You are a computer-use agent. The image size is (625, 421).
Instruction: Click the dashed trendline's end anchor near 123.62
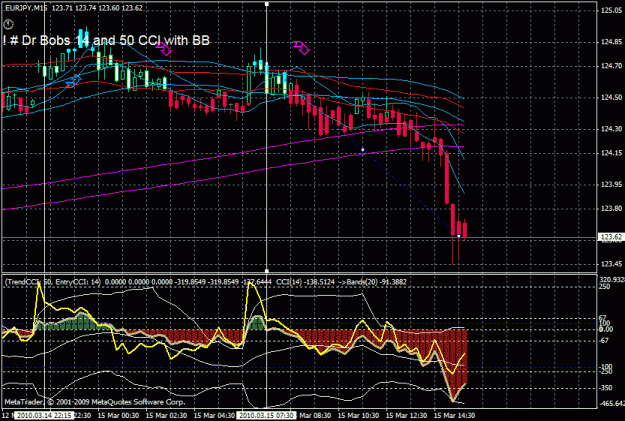[459, 236]
